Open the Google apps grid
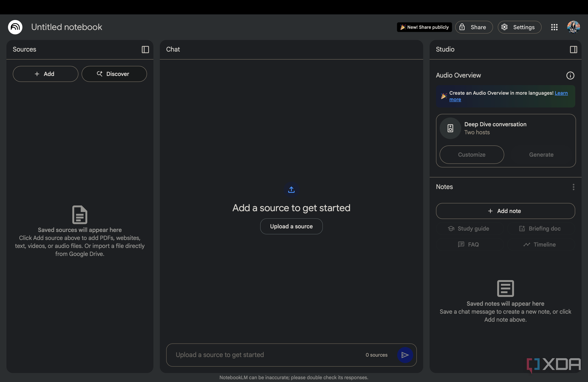 (554, 27)
